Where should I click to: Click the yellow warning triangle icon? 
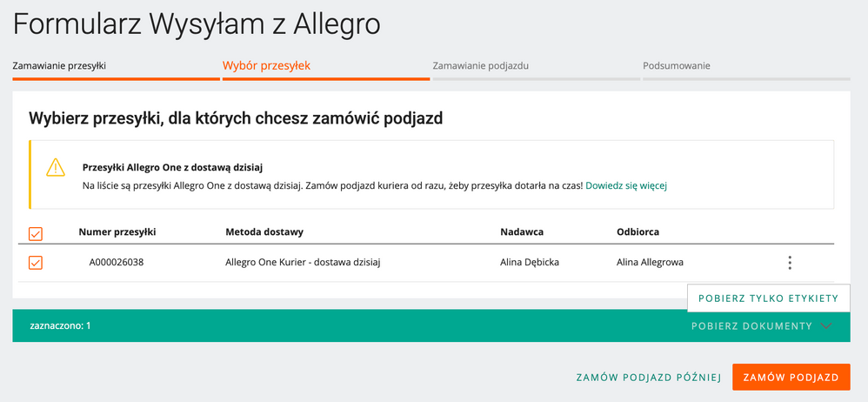pyautogui.click(x=56, y=168)
